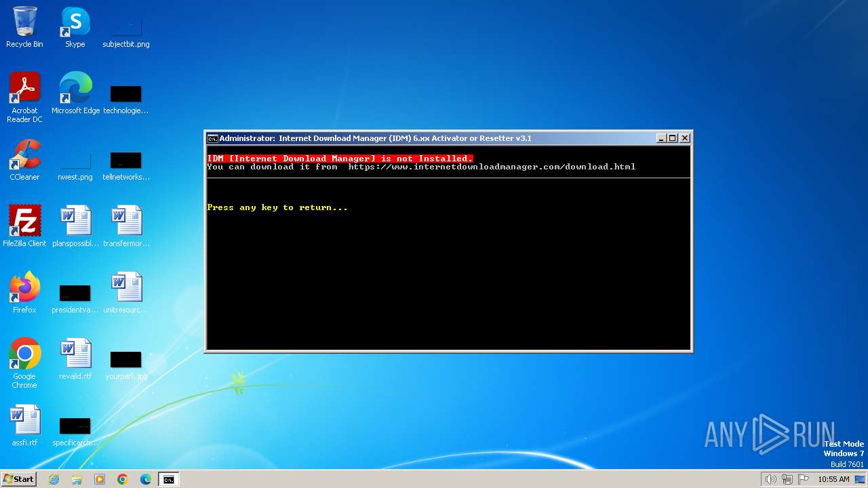Select the Google Chrome desktop shortcut

(24, 363)
